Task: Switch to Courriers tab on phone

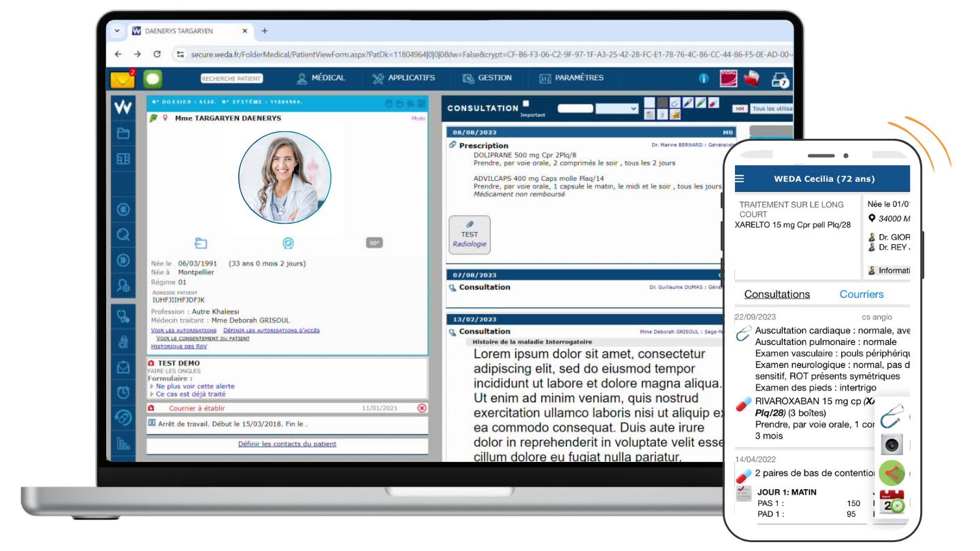Action: pyautogui.click(x=861, y=294)
